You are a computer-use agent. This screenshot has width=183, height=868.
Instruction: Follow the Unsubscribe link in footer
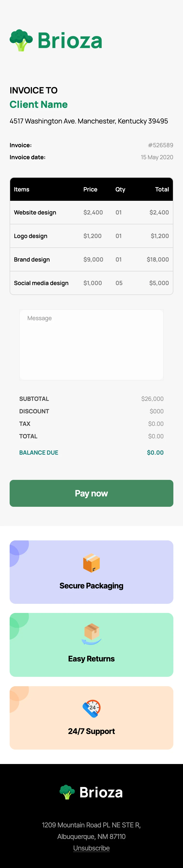click(x=91, y=848)
